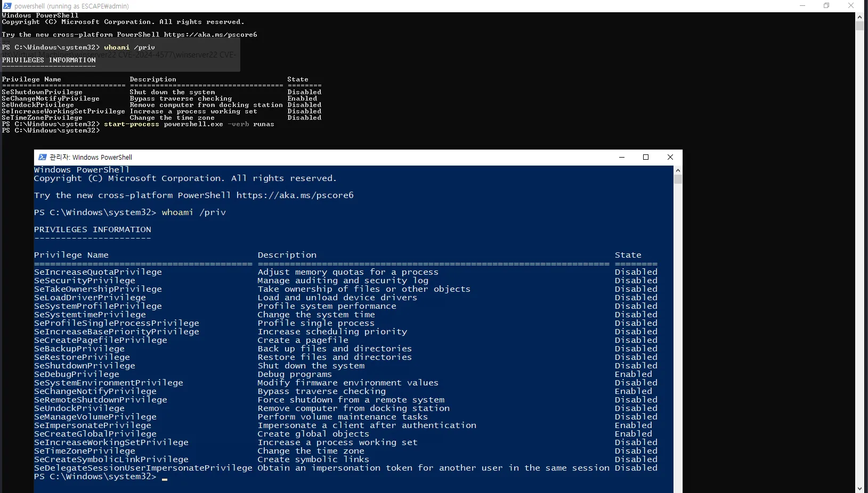Click the 'Privilege Name' header in Administrator window
The image size is (868, 493).
[x=71, y=255]
